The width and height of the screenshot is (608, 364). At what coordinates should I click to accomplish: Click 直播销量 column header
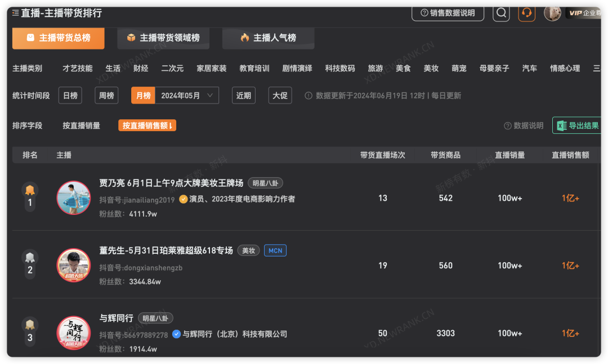click(x=510, y=155)
